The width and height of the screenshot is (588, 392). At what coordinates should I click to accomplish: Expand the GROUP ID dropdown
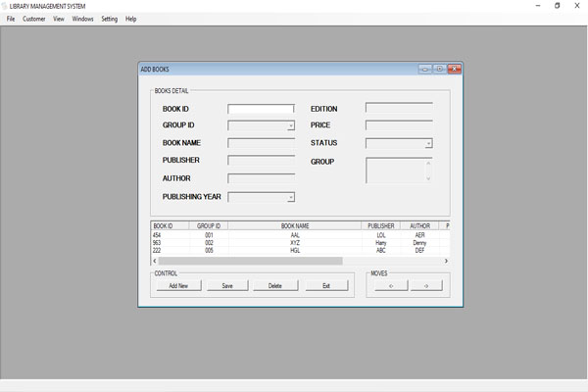(290, 126)
